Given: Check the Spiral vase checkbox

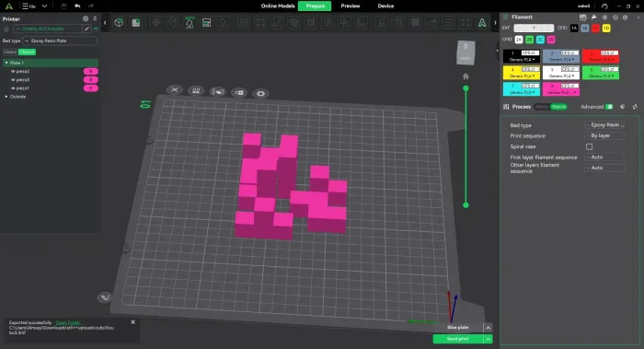Looking at the screenshot, I should (590, 146).
